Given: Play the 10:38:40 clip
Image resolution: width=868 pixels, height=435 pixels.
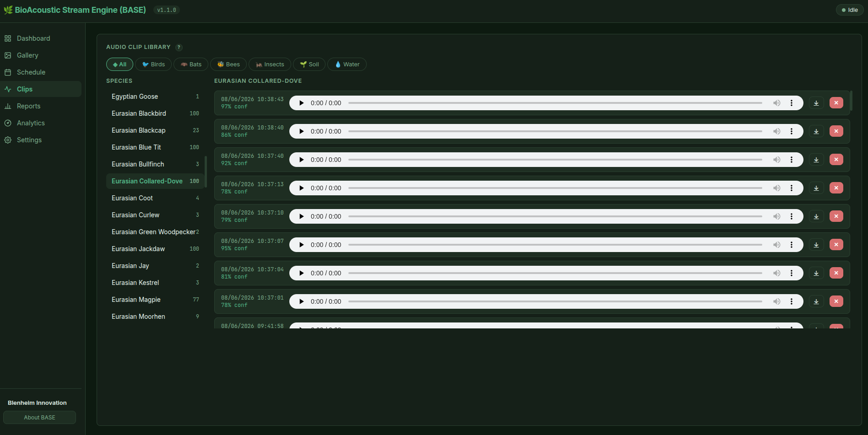Looking at the screenshot, I should (301, 131).
